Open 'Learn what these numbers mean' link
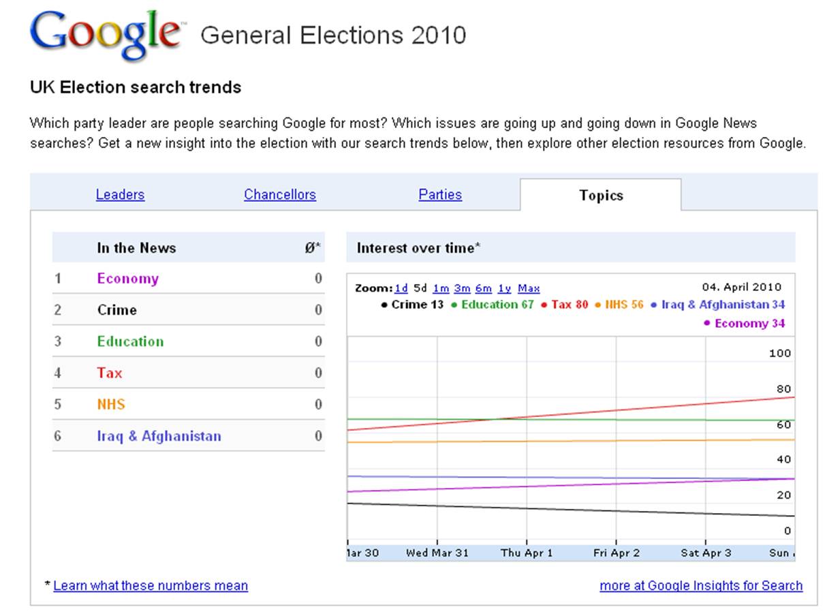This screenshot has width=840, height=616. click(x=151, y=585)
